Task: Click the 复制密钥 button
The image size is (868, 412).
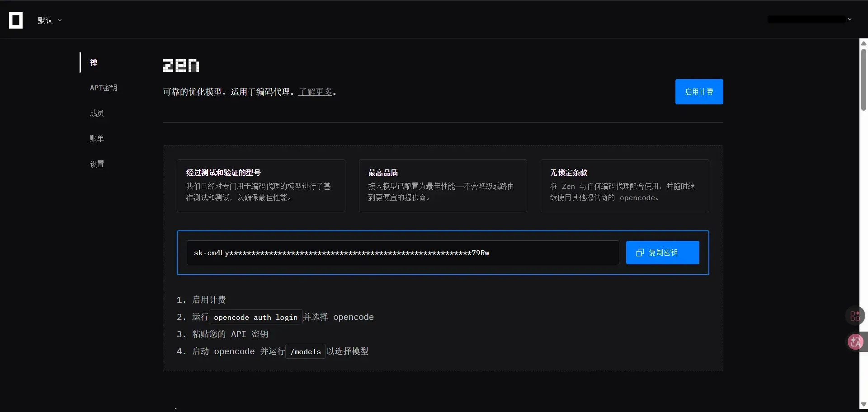Action: click(x=662, y=253)
